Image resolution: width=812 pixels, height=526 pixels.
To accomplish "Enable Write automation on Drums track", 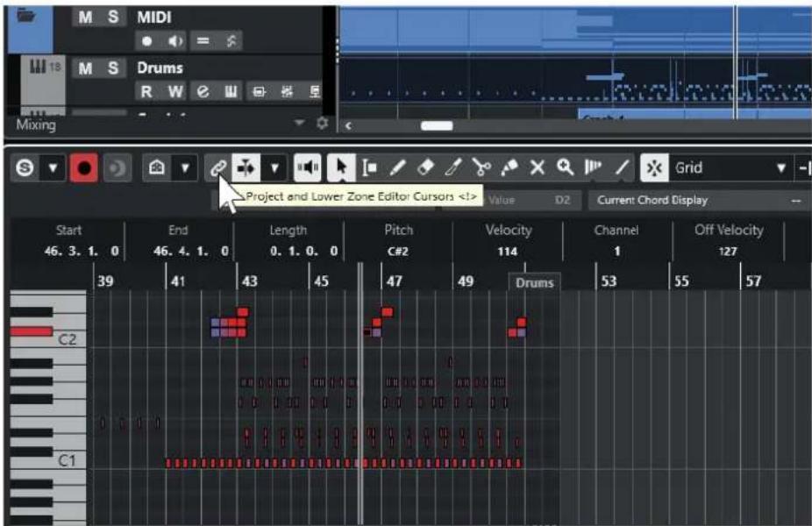I will pyautogui.click(x=175, y=92).
